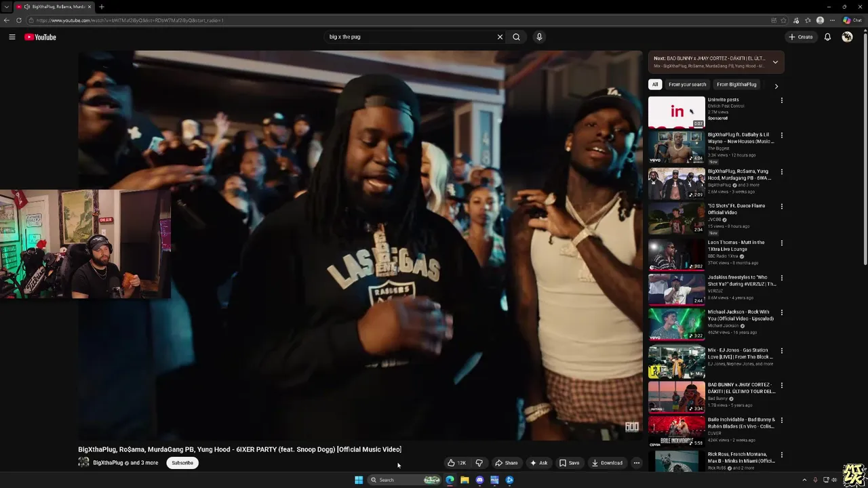This screenshot has height=488, width=868.
Task: Open the browser favorites list icon
Action: (808, 20)
